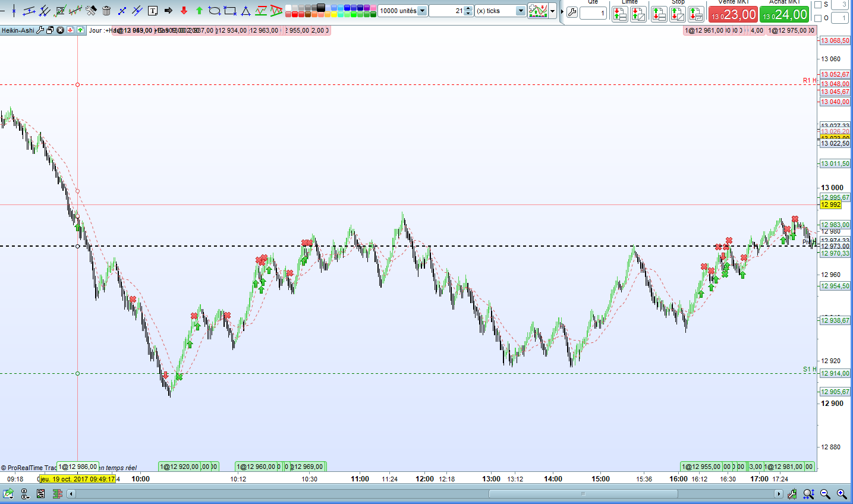Click the first Limite order button
The image size is (853, 504).
tap(620, 14)
